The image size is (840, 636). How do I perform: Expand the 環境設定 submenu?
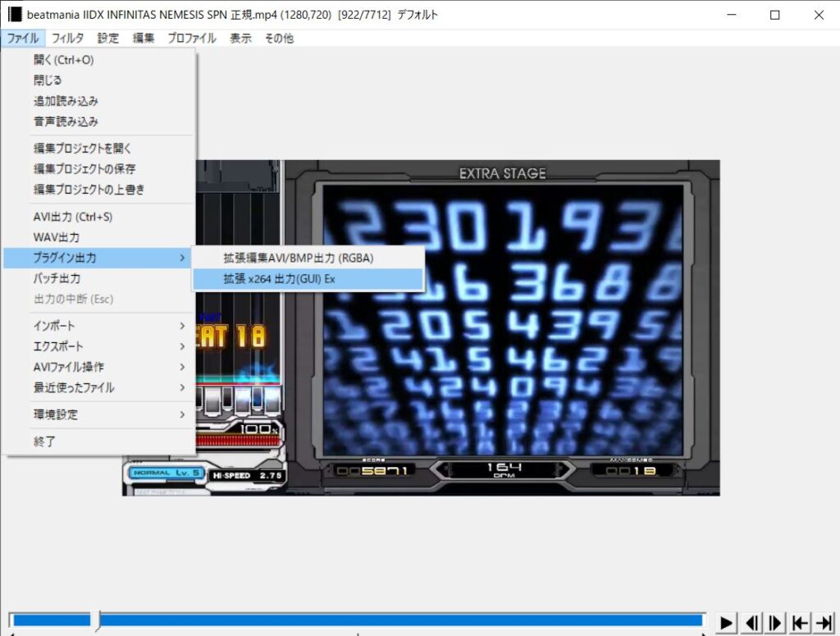click(99, 414)
